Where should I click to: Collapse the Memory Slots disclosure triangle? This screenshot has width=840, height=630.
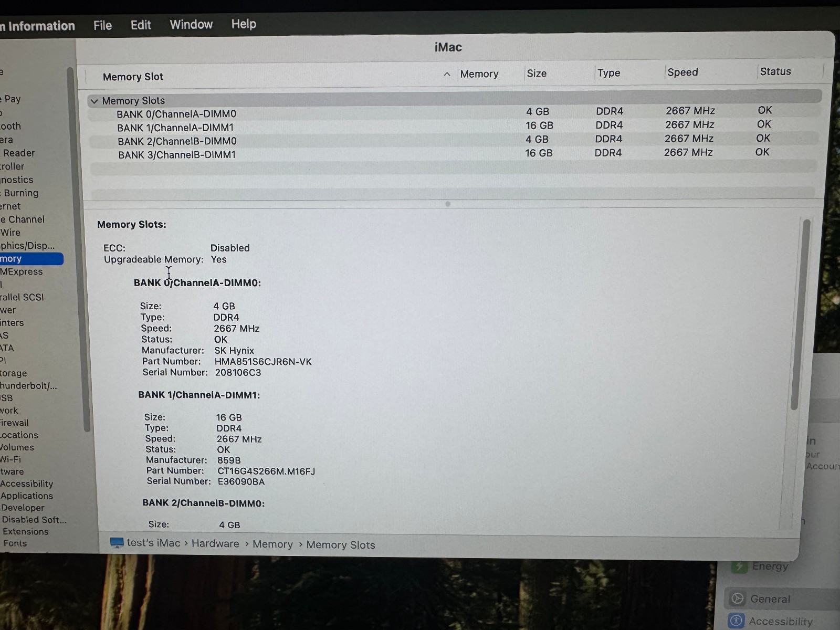pyautogui.click(x=94, y=101)
